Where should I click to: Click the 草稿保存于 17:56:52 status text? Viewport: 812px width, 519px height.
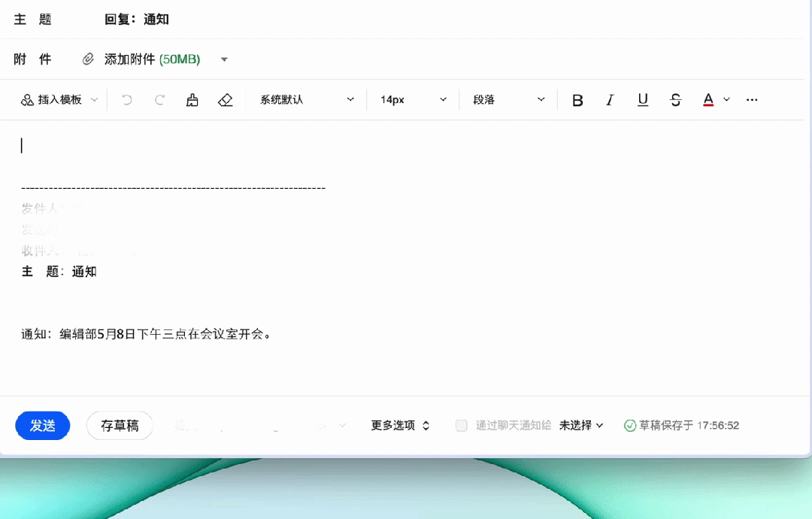[689, 425]
